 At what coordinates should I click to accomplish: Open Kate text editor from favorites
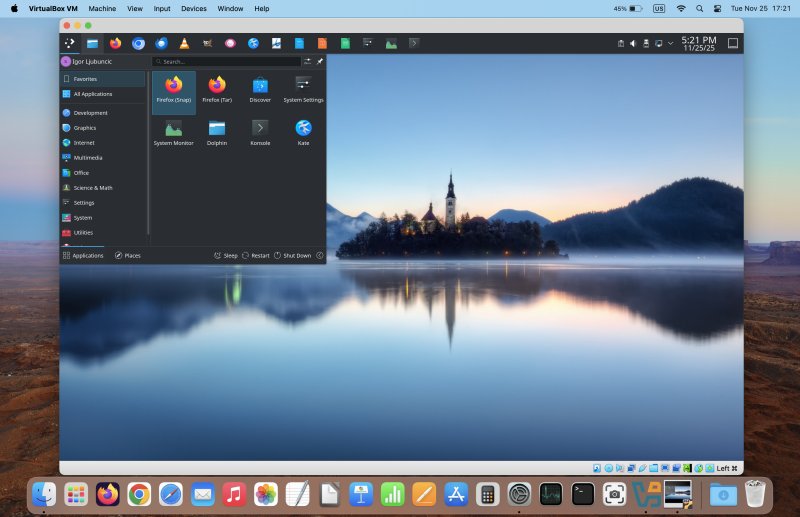click(x=303, y=131)
